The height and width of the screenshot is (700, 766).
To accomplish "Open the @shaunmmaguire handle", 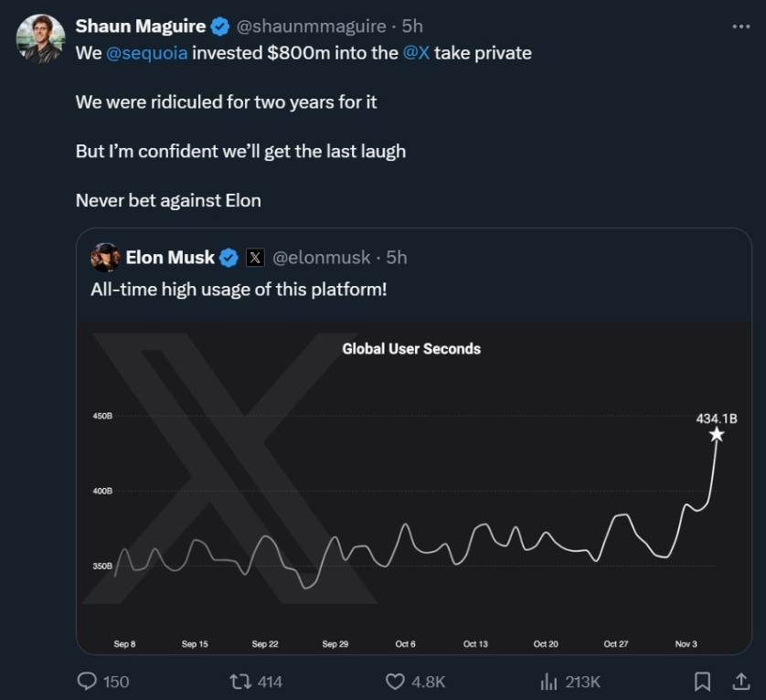I will [x=311, y=27].
